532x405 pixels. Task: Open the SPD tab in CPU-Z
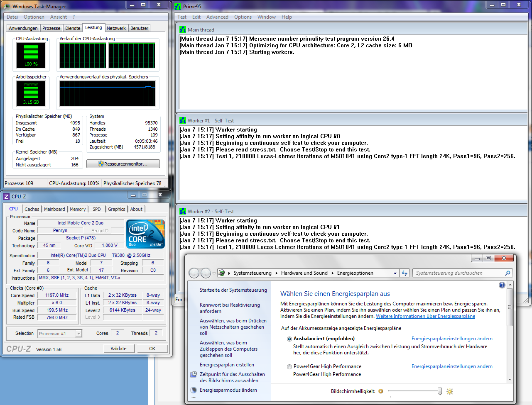click(x=97, y=209)
